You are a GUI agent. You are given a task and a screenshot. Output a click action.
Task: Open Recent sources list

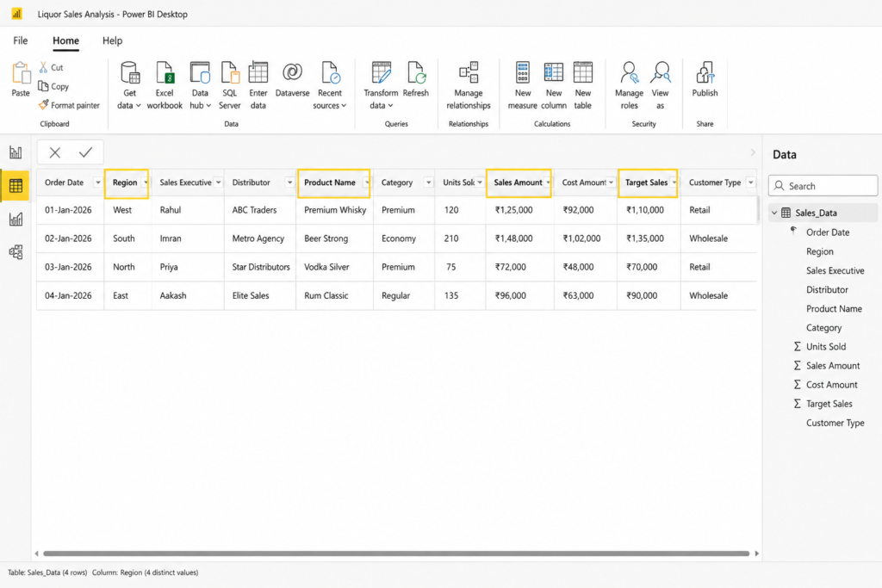pyautogui.click(x=330, y=85)
